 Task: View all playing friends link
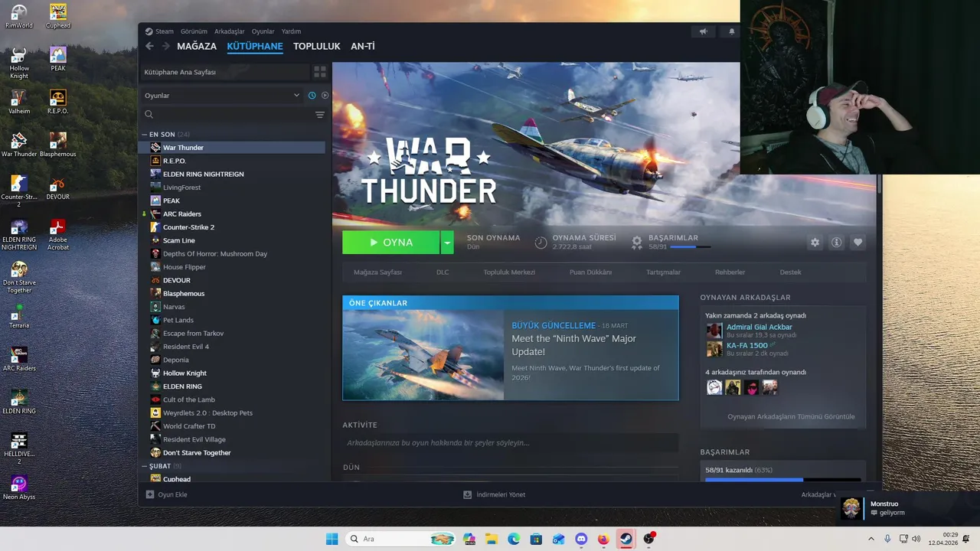click(791, 416)
